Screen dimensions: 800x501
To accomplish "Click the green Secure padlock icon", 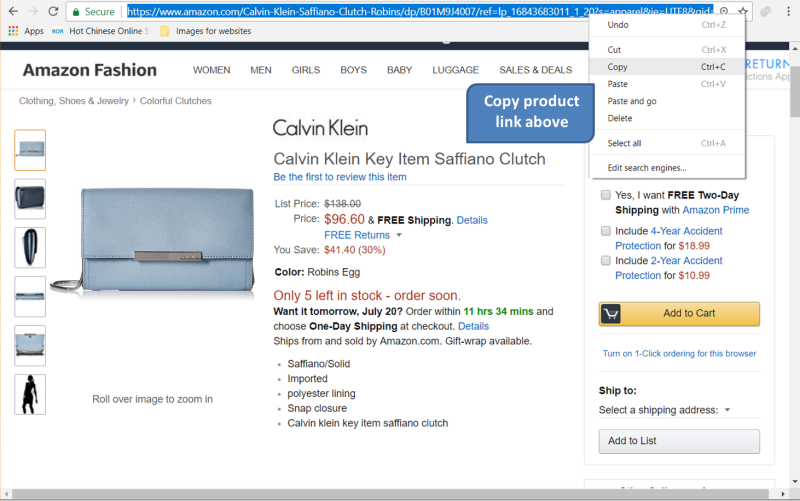I will [x=75, y=12].
